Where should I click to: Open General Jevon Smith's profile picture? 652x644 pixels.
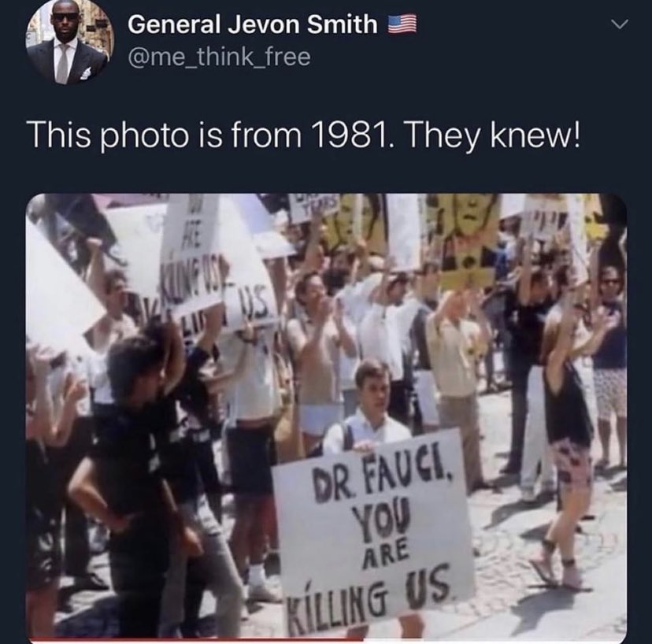(x=70, y=41)
